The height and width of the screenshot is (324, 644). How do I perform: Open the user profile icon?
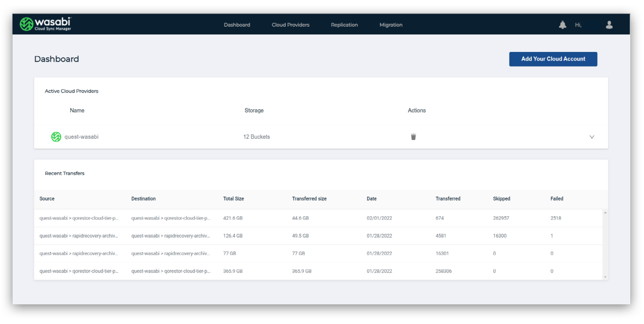[609, 25]
